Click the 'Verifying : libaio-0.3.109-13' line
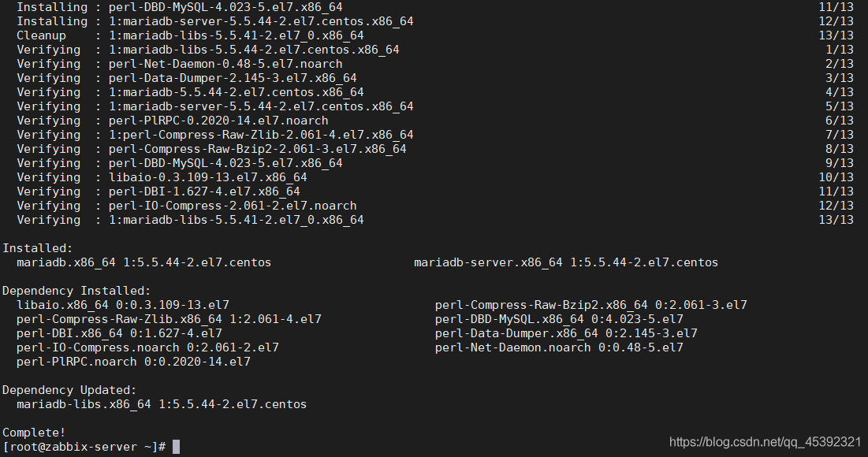 coord(162,177)
